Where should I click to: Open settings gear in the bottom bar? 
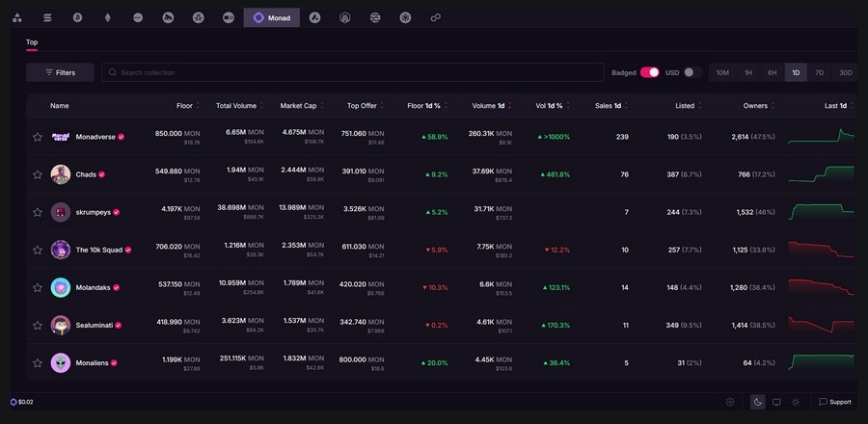(x=730, y=402)
